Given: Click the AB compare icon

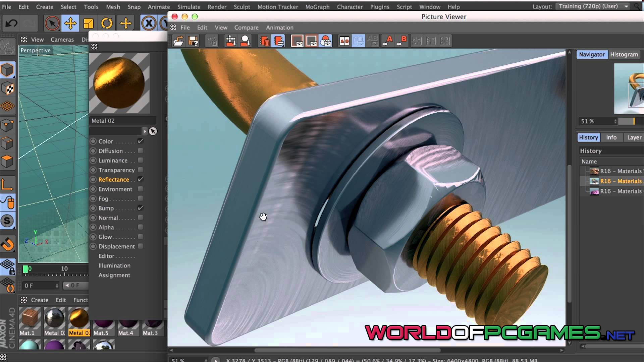Looking at the screenshot, I should [344, 41].
